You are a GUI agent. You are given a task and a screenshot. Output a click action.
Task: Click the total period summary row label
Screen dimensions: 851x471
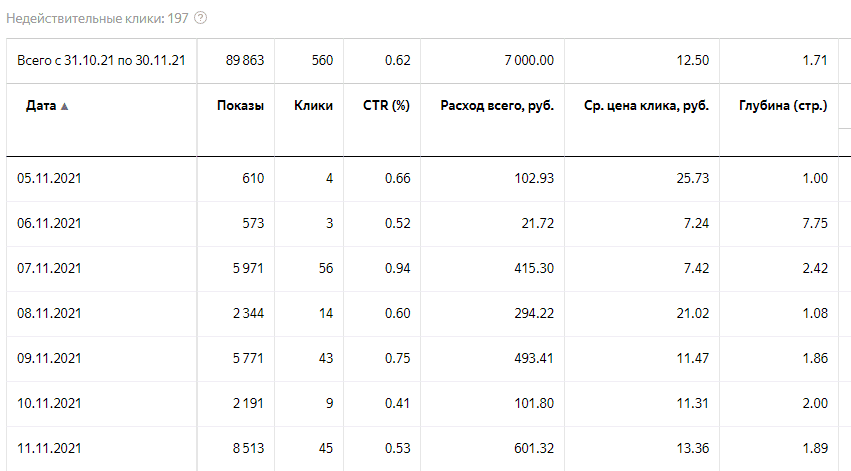point(101,61)
